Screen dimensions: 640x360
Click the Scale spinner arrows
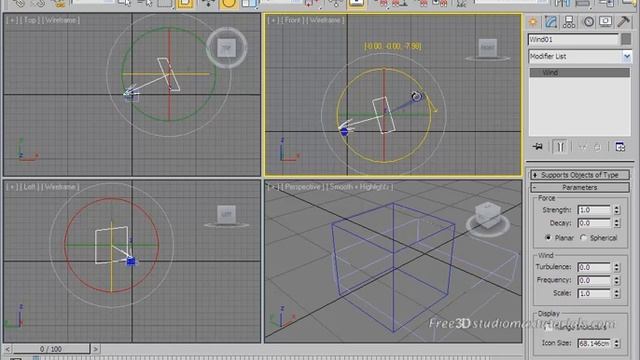(617, 293)
